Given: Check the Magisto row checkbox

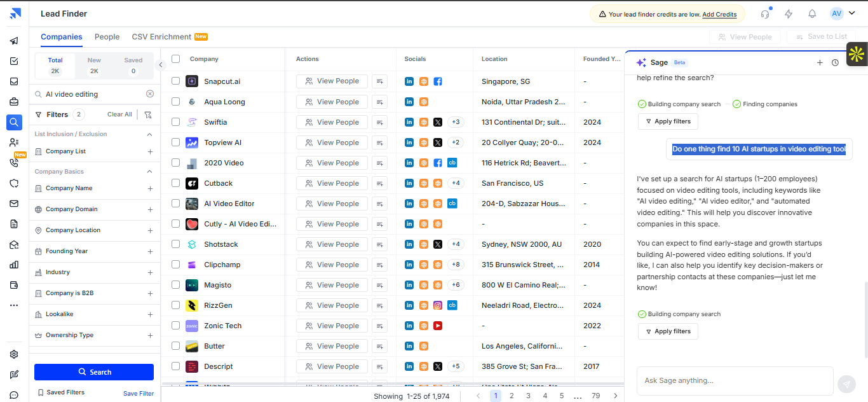Looking at the screenshot, I should tap(176, 284).
